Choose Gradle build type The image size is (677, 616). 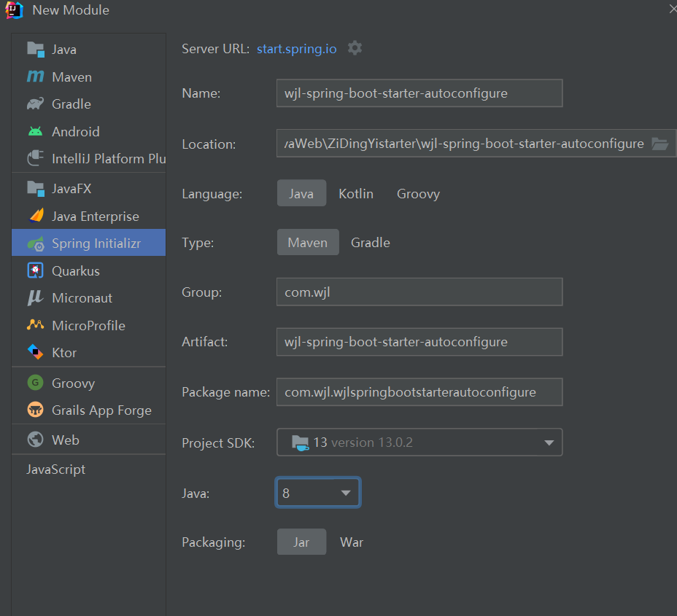[371, 243]
